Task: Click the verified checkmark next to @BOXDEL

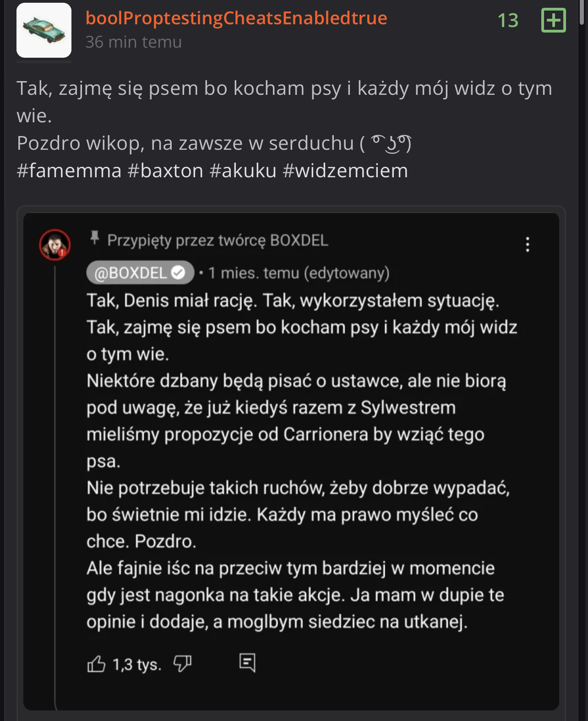Action: (178, 273)
